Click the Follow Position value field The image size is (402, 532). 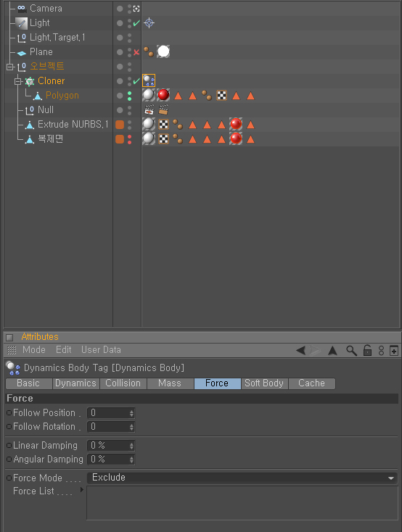point(111,413)
